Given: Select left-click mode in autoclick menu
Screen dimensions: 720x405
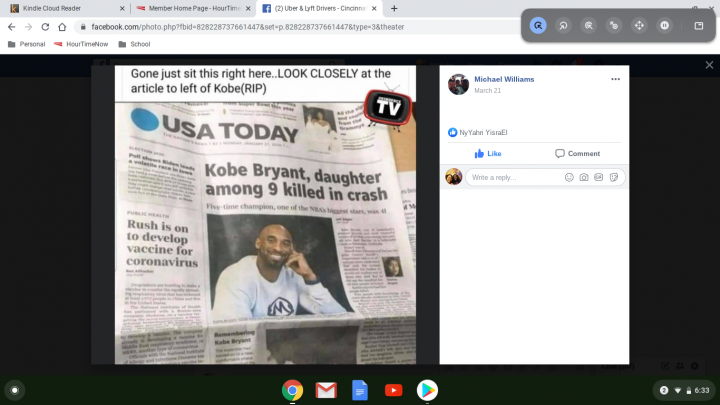Looking at the screenshot, I should click(x=539, y=25).
